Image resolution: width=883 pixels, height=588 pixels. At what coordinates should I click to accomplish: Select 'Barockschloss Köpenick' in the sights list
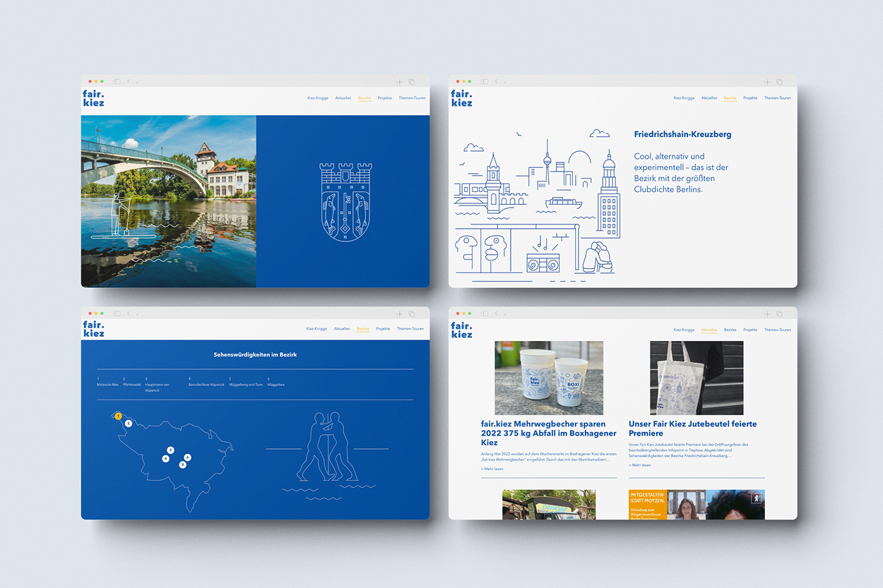pyautogui.click(x=206, y=385)
